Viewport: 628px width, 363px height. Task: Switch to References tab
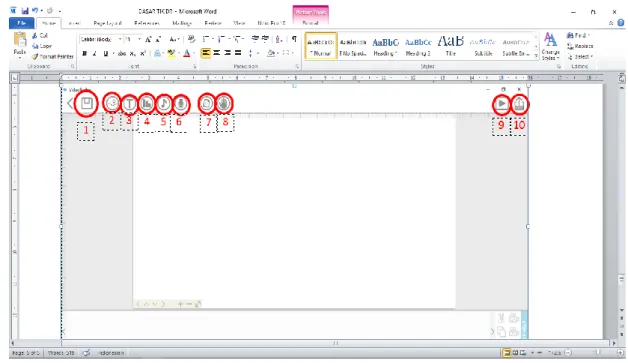[147, 23]
